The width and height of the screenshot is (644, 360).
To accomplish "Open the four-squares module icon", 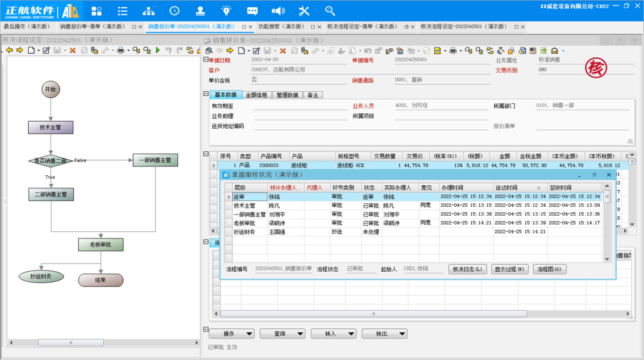I will [97, 11].
